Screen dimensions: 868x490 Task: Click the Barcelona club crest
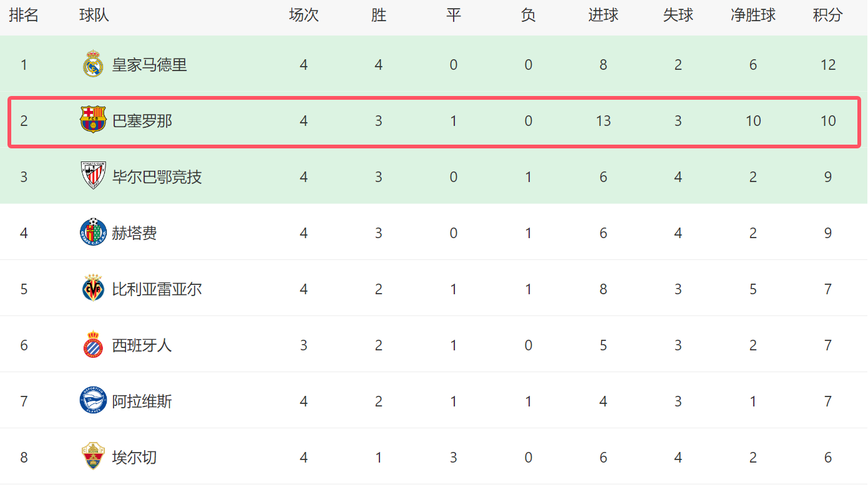point(93,120)
